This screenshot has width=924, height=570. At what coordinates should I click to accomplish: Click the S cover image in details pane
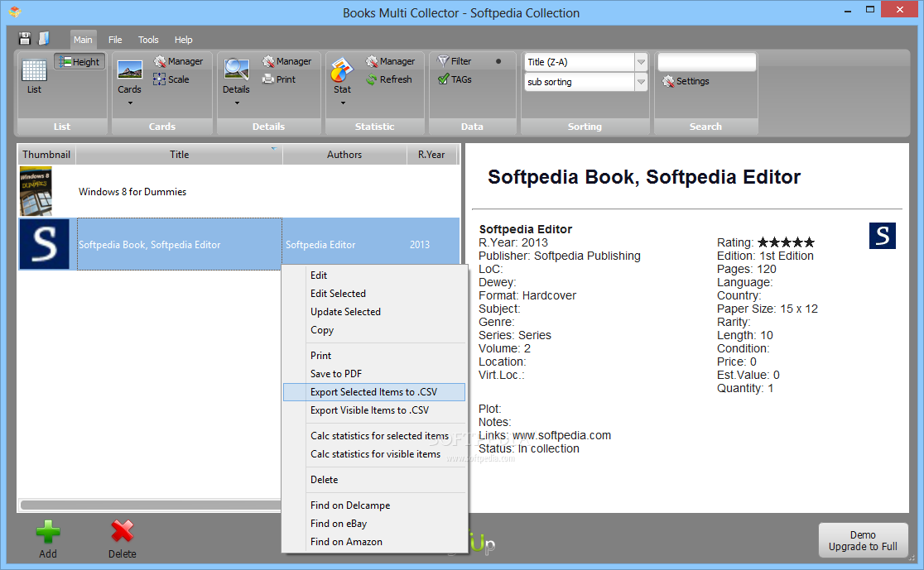tap(882, 236)
